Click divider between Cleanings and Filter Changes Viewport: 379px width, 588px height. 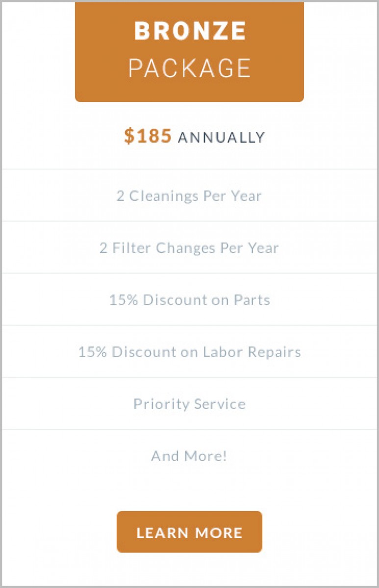click(x=189, y=221)
